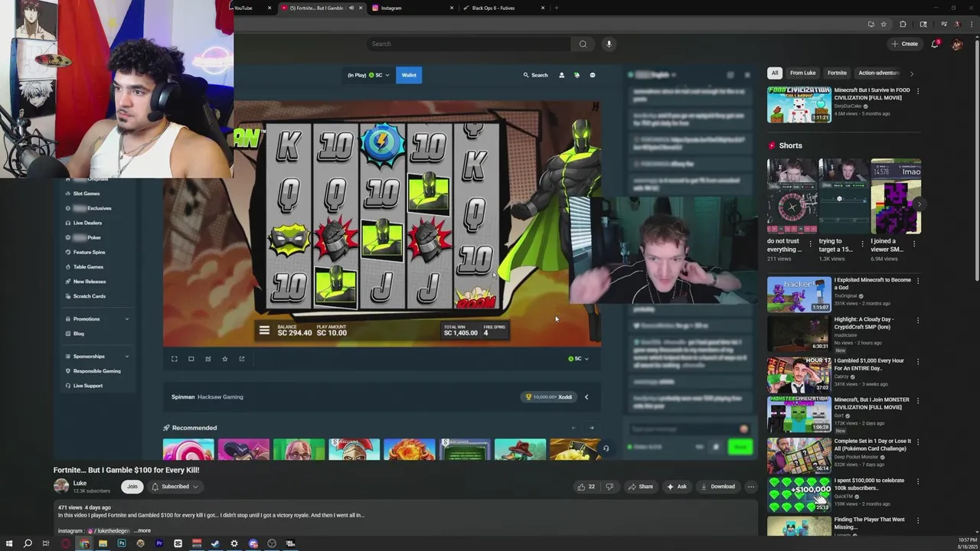The width and height of the screenshot is (980, 551).
Task: Open the slot game hamburger menu
Action: tap(264, 330)
